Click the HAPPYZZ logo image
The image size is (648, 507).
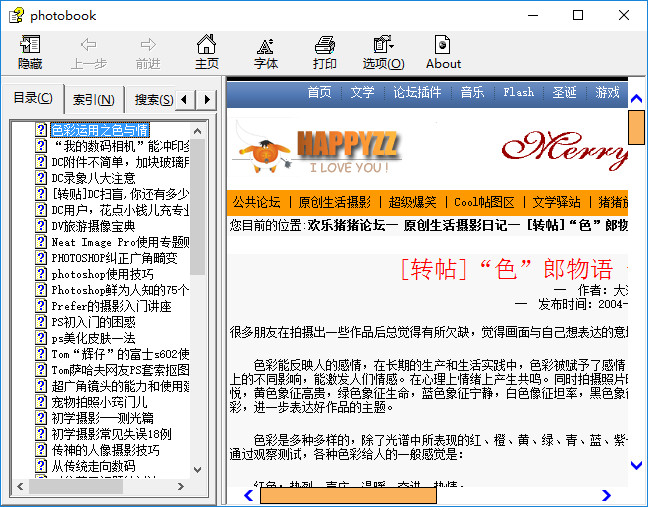click(x=316, y=148)
